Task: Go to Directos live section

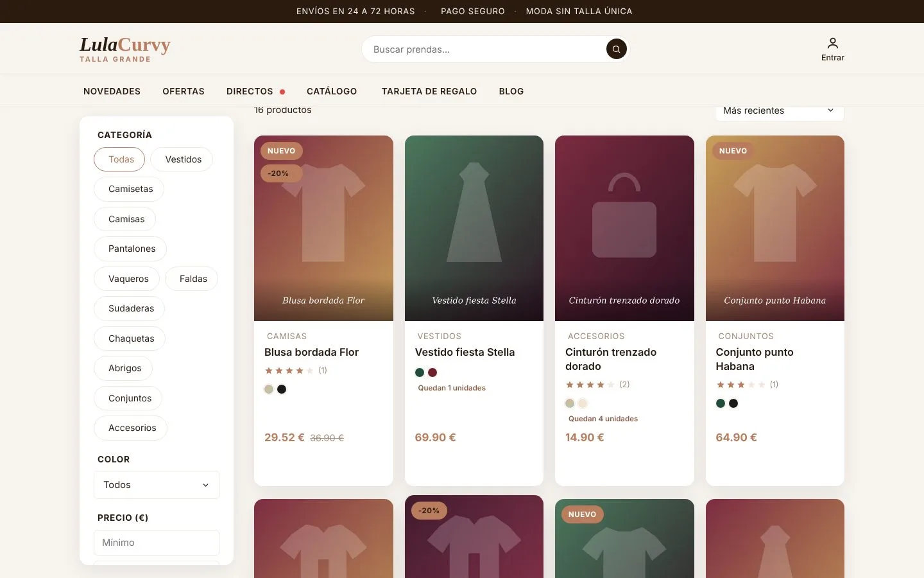Action: tap(255, 91)
